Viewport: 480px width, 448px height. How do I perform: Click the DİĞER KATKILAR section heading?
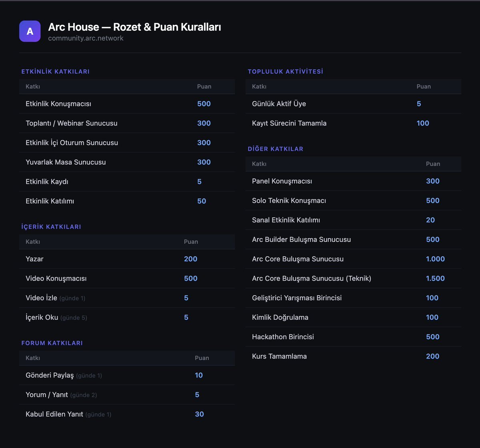pyautogui.click(x=276, y=149)
